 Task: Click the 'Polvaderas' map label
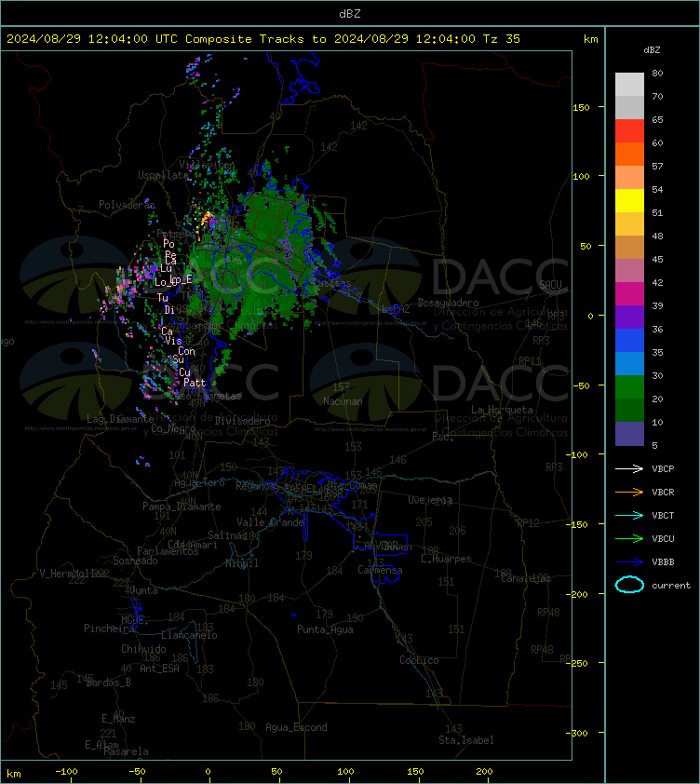pos(127,205)
